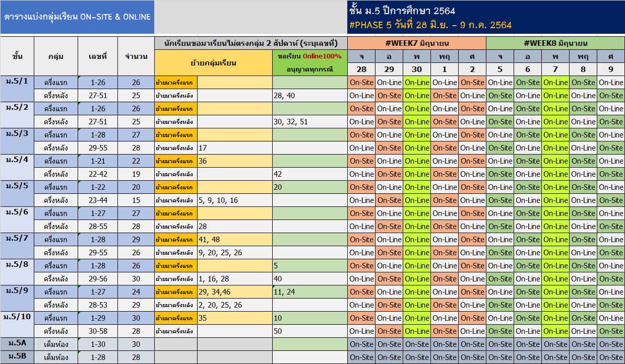Click the date 29 header cell

(x=389, y=69)
